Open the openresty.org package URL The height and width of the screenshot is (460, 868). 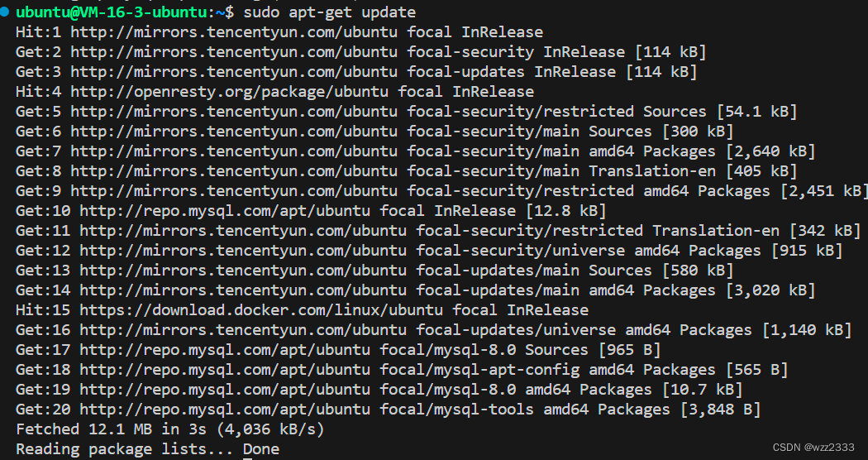[230, 92]
